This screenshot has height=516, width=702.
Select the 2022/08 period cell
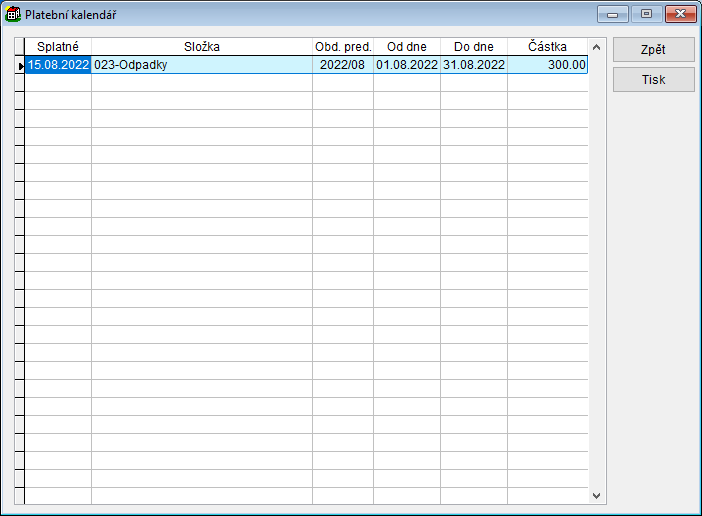pyautogui.click(x=343, y=65)
